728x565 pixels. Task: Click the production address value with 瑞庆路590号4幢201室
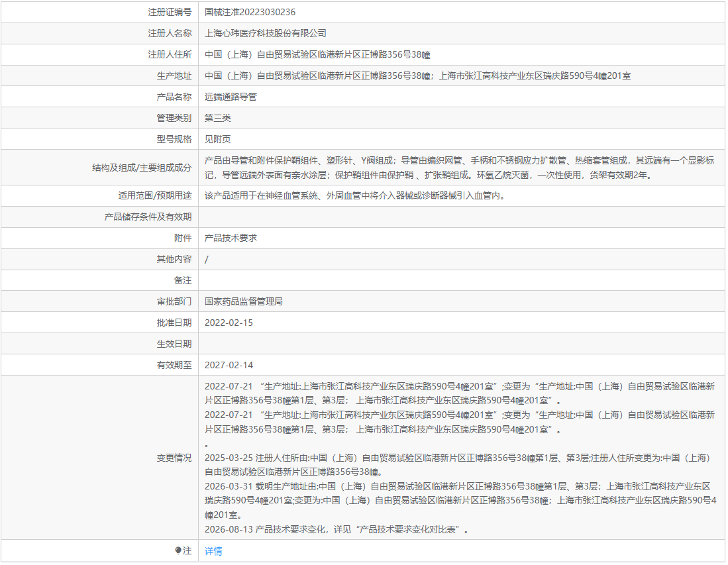click(x=418, y=76)
